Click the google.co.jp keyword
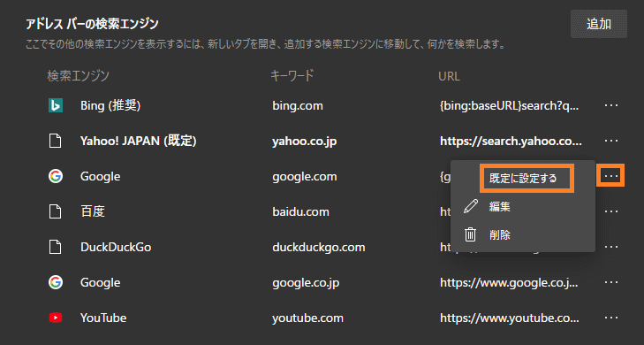This screenshot has height=345, width=644. tap(306, 283)
